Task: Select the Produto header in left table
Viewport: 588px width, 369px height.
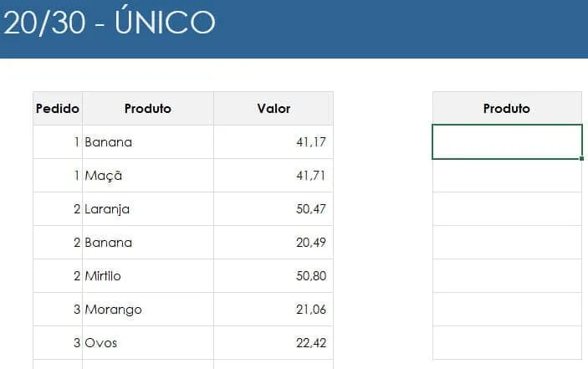Action: [148, 109]
